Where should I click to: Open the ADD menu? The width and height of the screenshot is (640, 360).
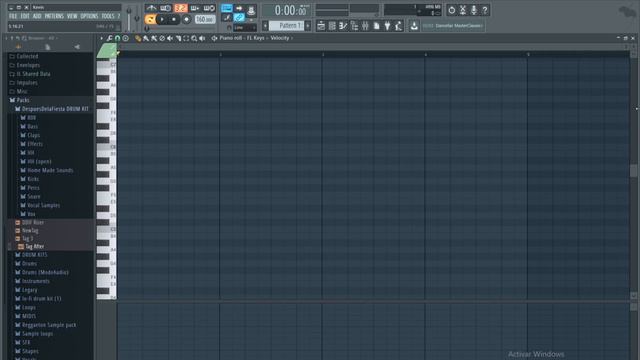(37, 16)
